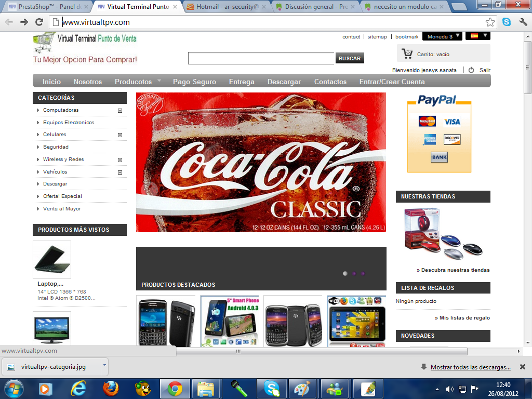This screenshot has width=532, height=399.
Task: Switch to the necesito un modulo tab
Action: point(405,6)
